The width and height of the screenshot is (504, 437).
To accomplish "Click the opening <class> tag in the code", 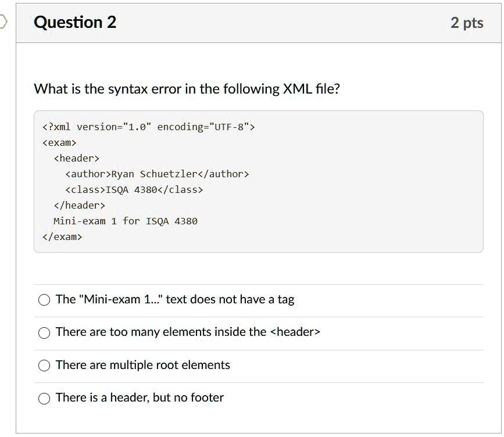I will coord(85,189).
